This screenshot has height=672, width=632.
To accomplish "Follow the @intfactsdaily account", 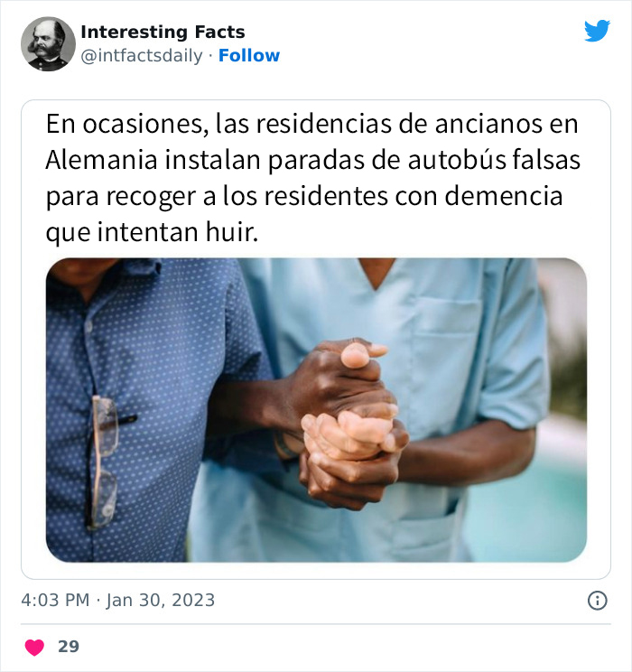I will coord(249,56).
